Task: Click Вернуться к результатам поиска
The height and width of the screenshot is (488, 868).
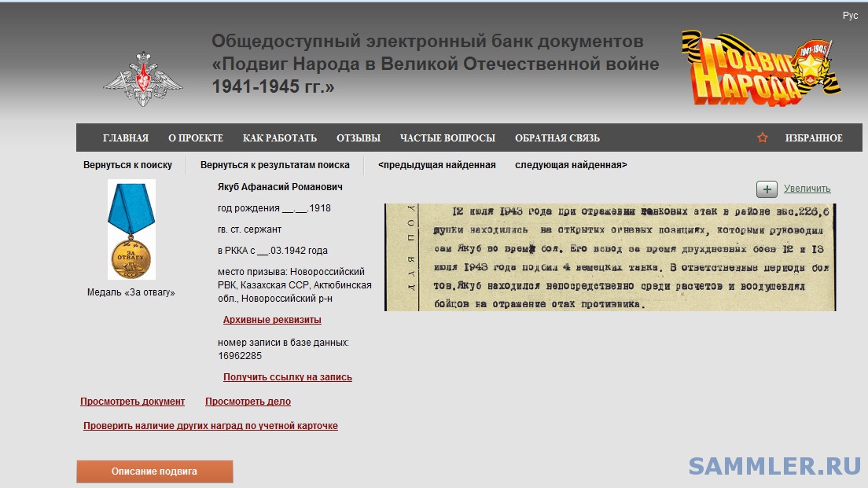Action: [274, 165]
